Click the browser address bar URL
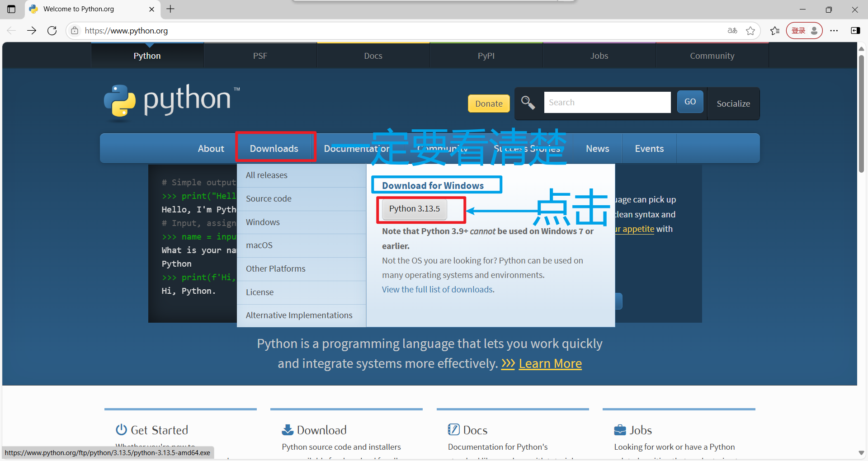This screenshot has height=461, width=868. click(126, 31)
